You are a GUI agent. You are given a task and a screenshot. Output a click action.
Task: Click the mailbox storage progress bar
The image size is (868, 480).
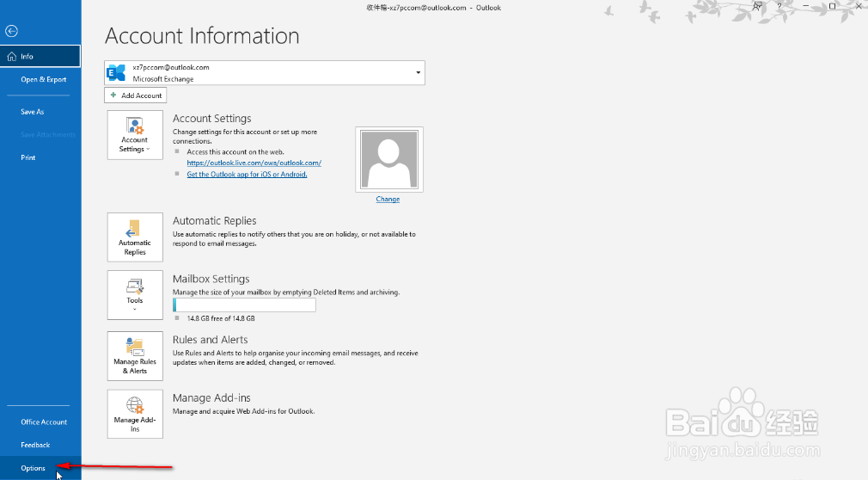tap(244, 305)
